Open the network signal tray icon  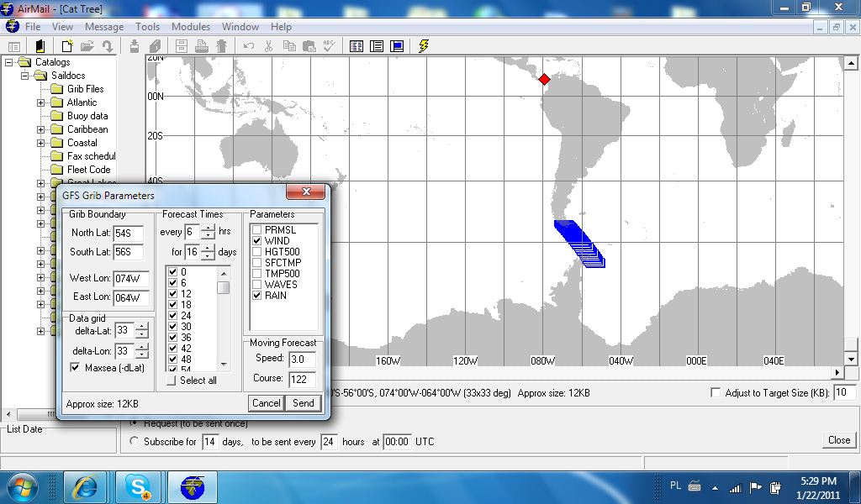[x=735, y=487]
